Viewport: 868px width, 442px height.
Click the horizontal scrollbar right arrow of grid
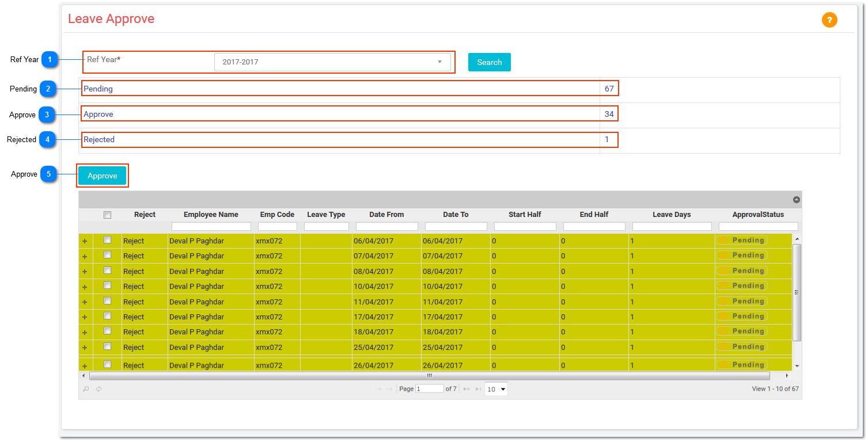787,375
